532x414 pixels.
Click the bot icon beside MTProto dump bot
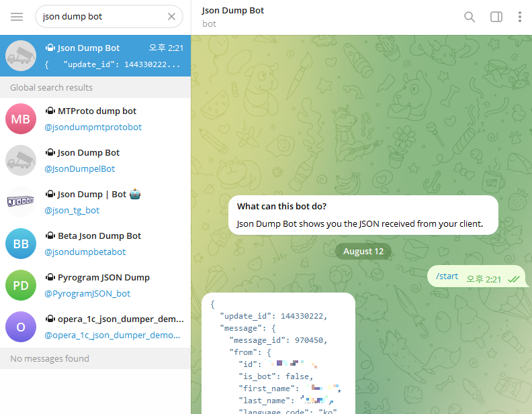[50, 111]
